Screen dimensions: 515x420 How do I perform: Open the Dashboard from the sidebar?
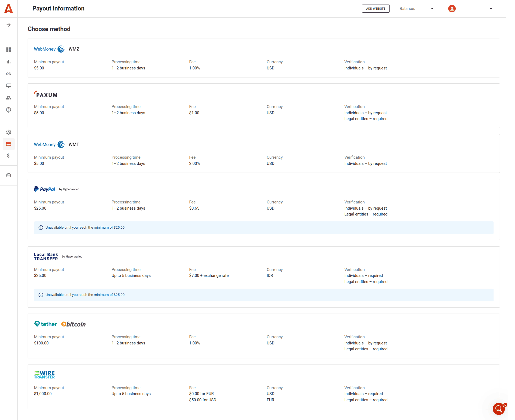[x=9, y=50]
